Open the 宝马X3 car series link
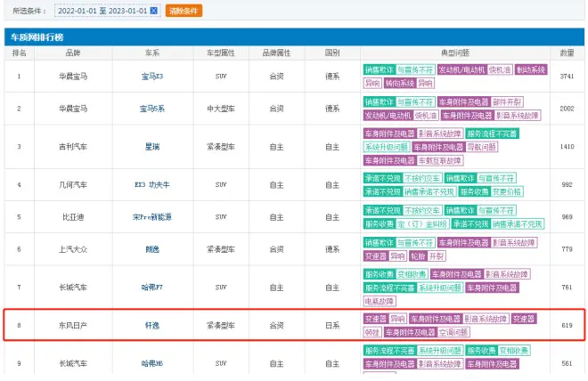Image resolution: width=588 pixels, height=381 pixels. tap(152, 77)
